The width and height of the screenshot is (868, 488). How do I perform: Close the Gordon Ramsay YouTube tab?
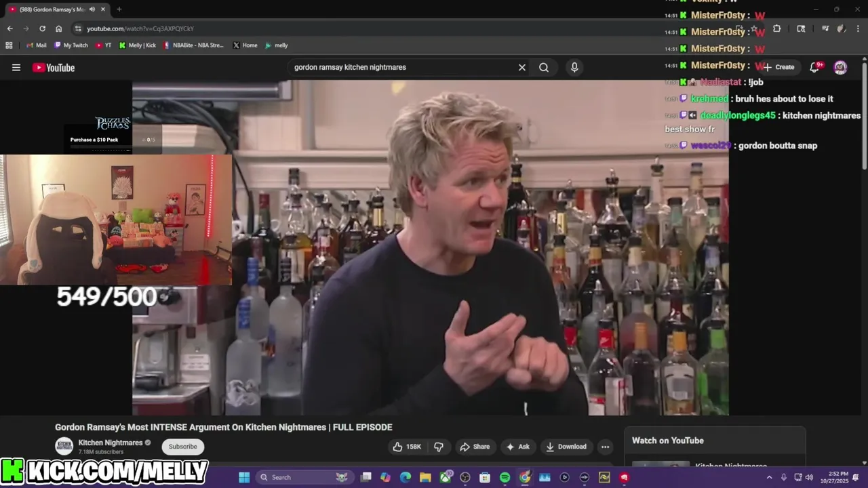click(x=103, y=9)
